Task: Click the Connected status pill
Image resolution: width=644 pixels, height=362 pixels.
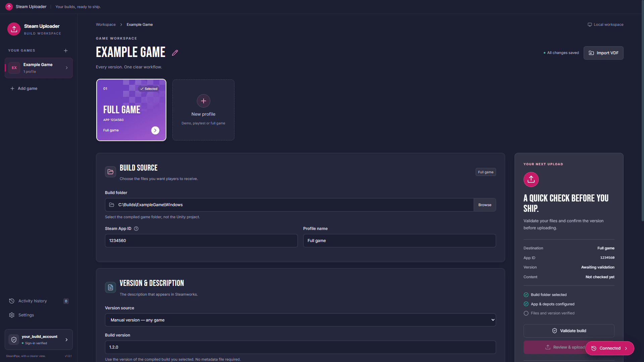Action: pyautogui.click(x=610, y=348)
